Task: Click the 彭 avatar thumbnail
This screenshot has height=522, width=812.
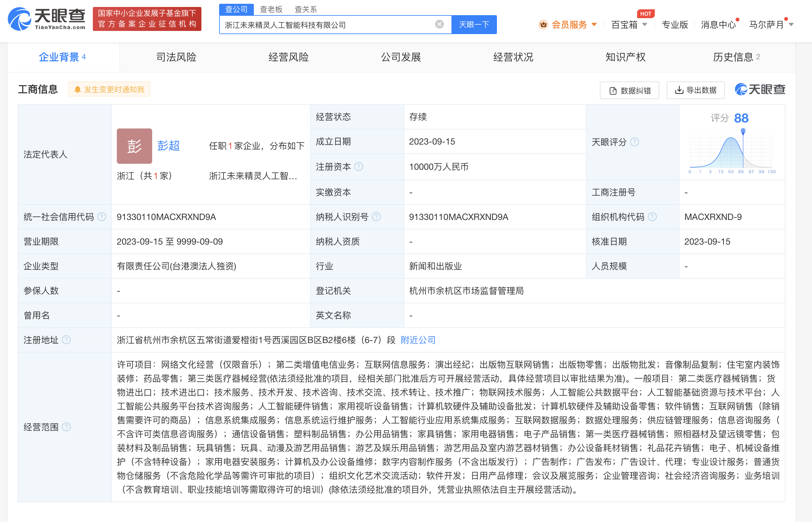Action: [134, 146]
